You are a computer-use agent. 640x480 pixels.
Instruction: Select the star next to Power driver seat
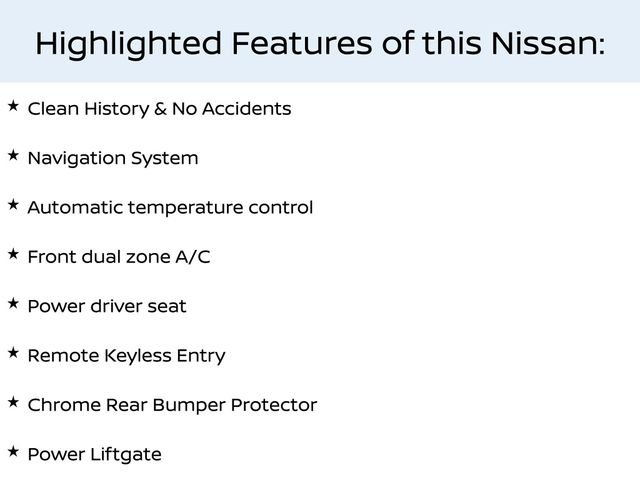coord(13,303)
